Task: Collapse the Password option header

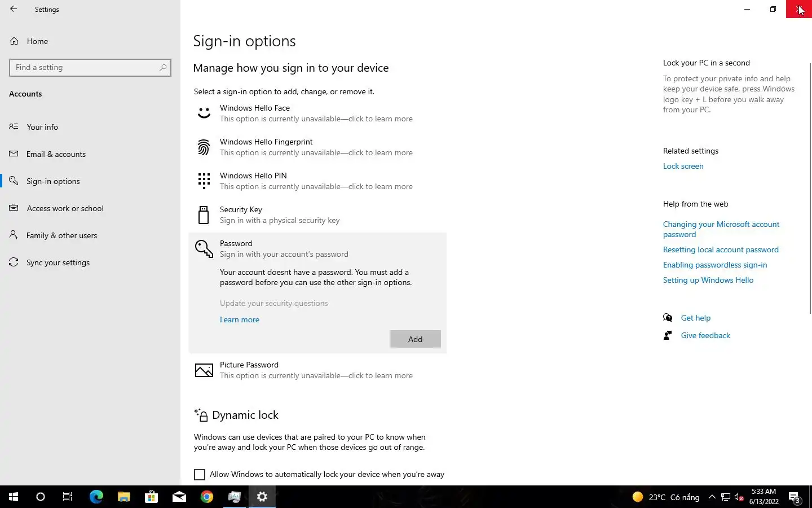Action: point(317,249)
